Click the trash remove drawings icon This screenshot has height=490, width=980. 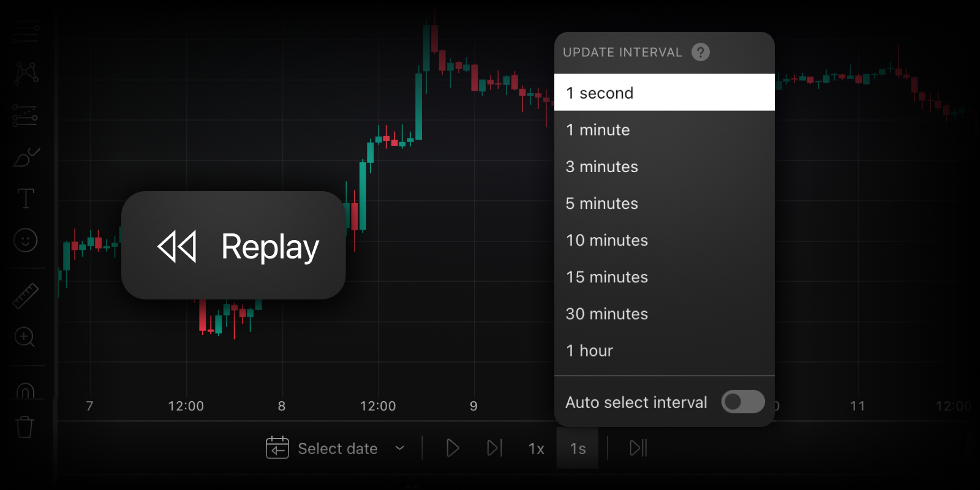click(24, 427)
